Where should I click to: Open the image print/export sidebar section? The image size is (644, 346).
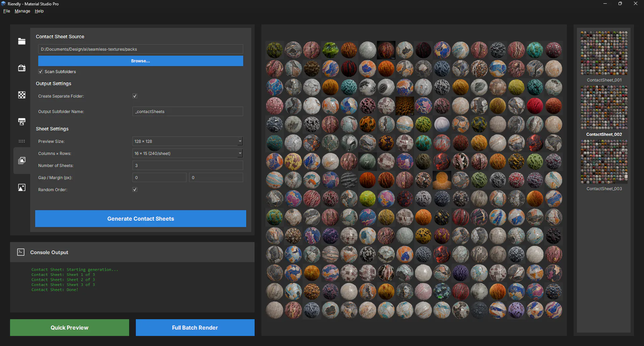[22, 122]
